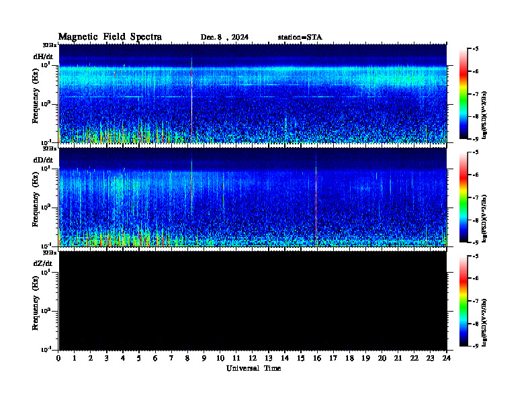This screenshot has width=532, height=411.
Task: Click the dD/dt spectrogram plot area
Action: [253, 197]
